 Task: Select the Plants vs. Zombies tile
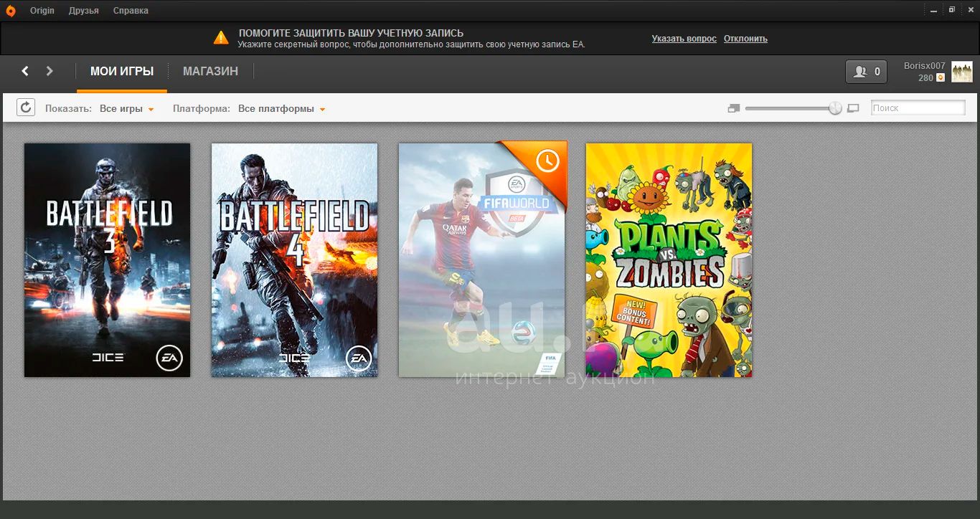coord(669,260)
